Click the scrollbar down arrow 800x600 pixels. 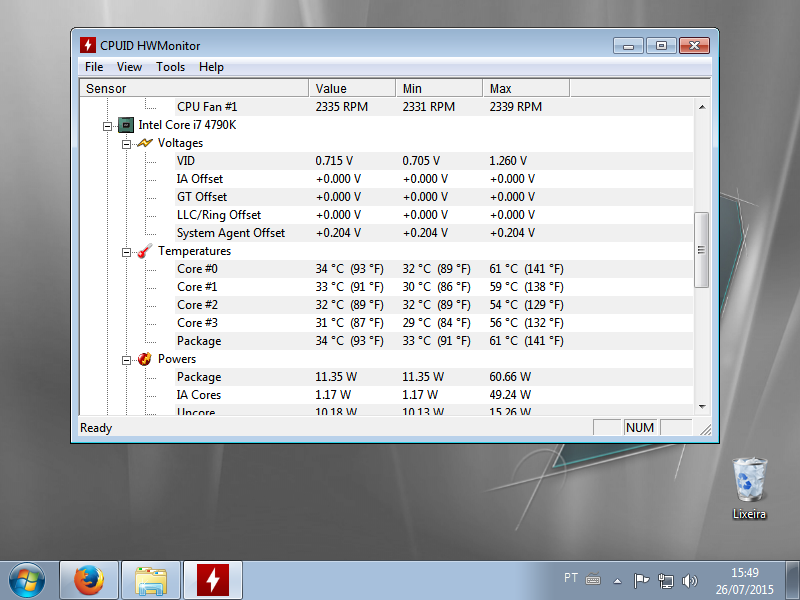[x=702, y=407]
